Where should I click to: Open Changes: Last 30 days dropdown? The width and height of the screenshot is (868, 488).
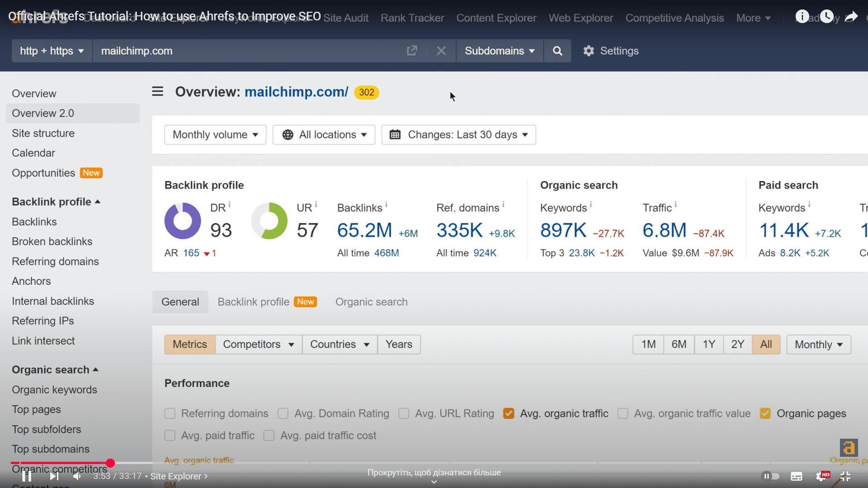[x=459, y=135]
